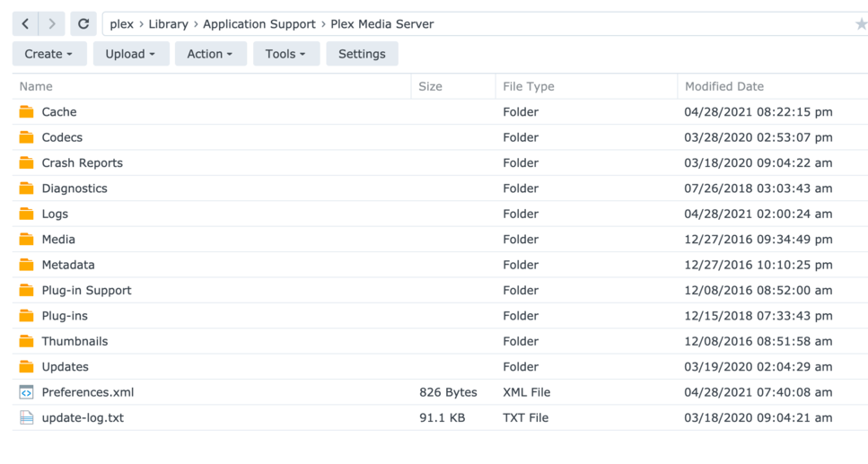Select the Plug-ins folder name
Viewport: 868px width, 464px height.
coord(65,316)
